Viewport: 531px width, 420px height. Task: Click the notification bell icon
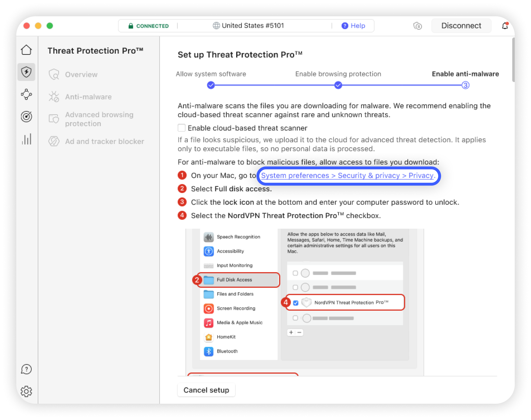505,26
